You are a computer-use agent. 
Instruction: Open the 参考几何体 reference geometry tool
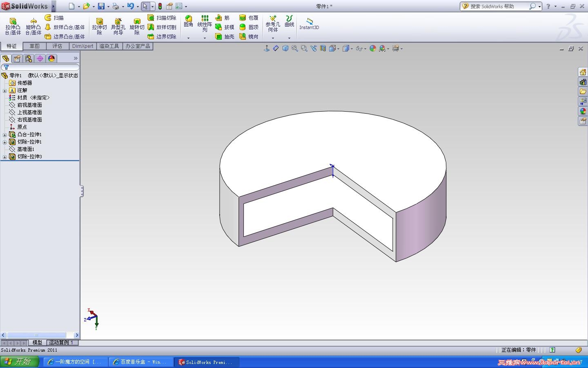click(x=273, y=24)
